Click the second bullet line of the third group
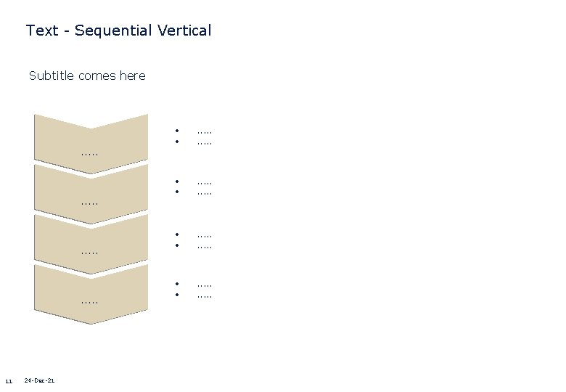This screenshot has height=392, width=566. [x=205, y=245]
